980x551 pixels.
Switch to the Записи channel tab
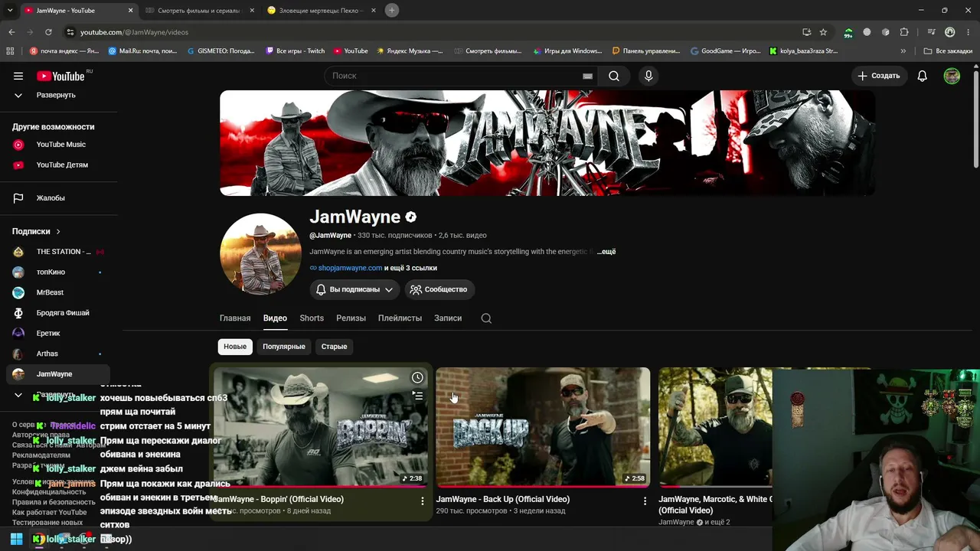[x=448, y=318]
